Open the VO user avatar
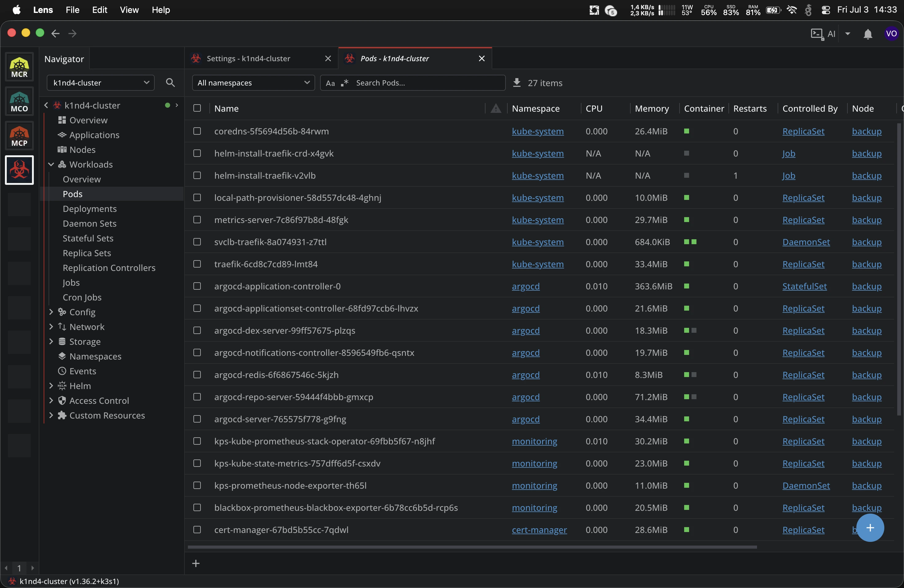The image size is (904, 588). (891, 34)
